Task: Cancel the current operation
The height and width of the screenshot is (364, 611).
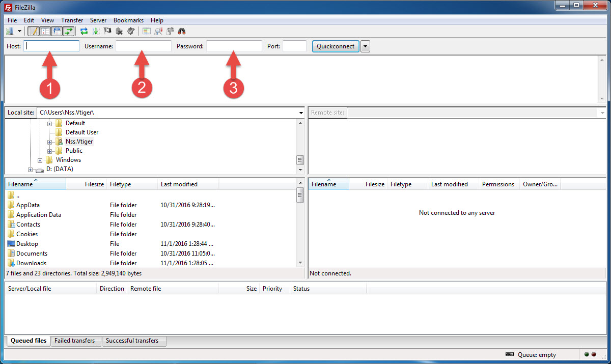Action: point(107,31)
